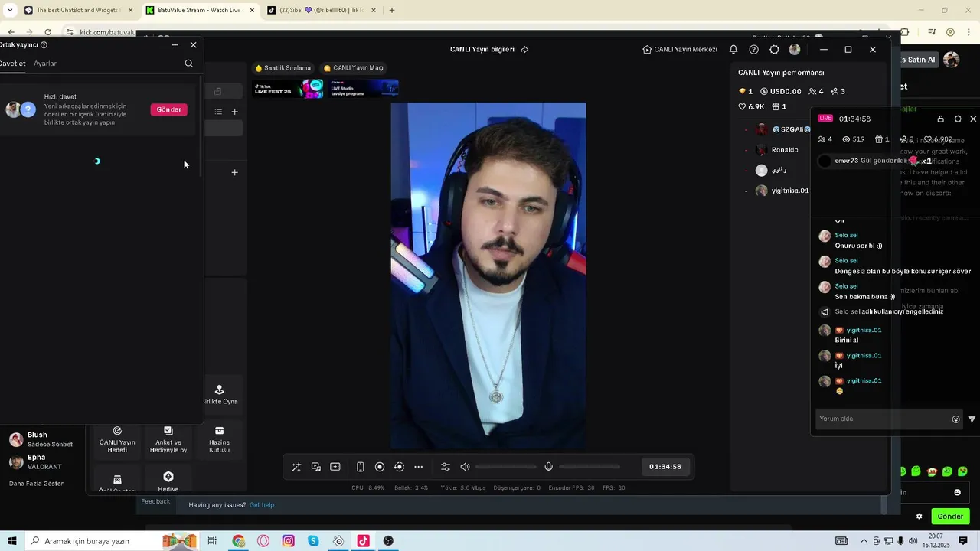Open CANLI Yayın Merkezi
The image size is (980, 551).
pyautogui.click(x=680, y=49)
